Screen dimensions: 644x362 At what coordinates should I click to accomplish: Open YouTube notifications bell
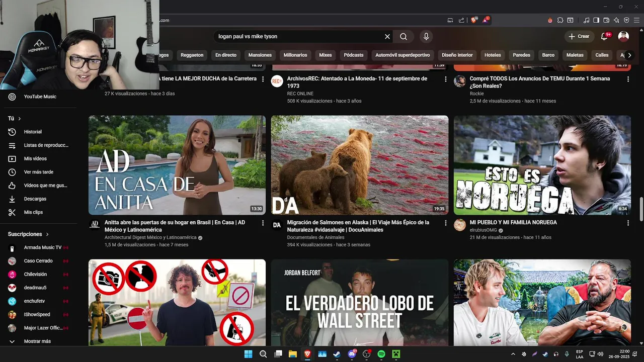[x=605, y=36]
